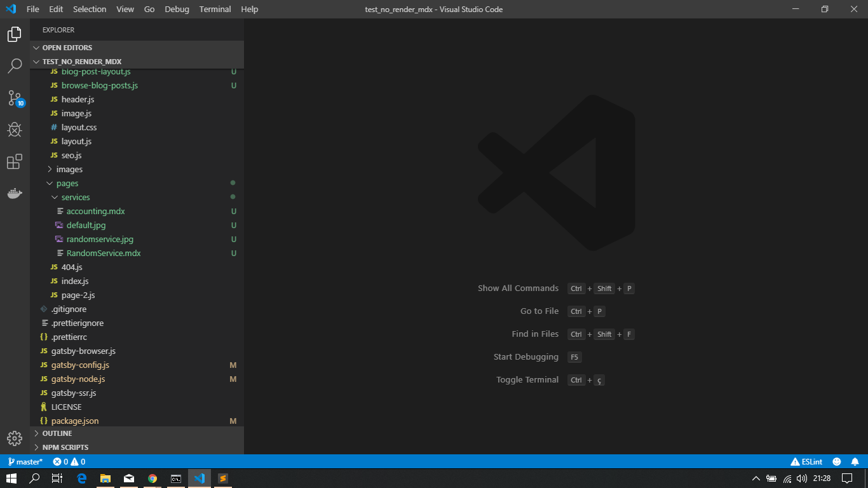Expand the Outline section

click(137, 433)
